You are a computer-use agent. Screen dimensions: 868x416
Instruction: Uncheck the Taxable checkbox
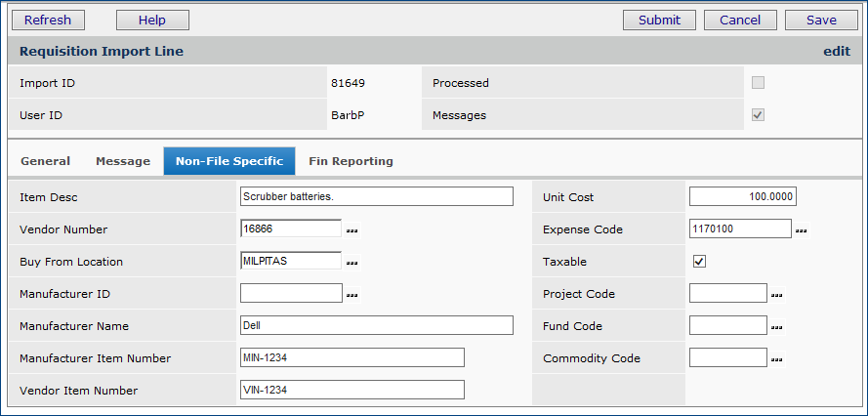point(699,262)
